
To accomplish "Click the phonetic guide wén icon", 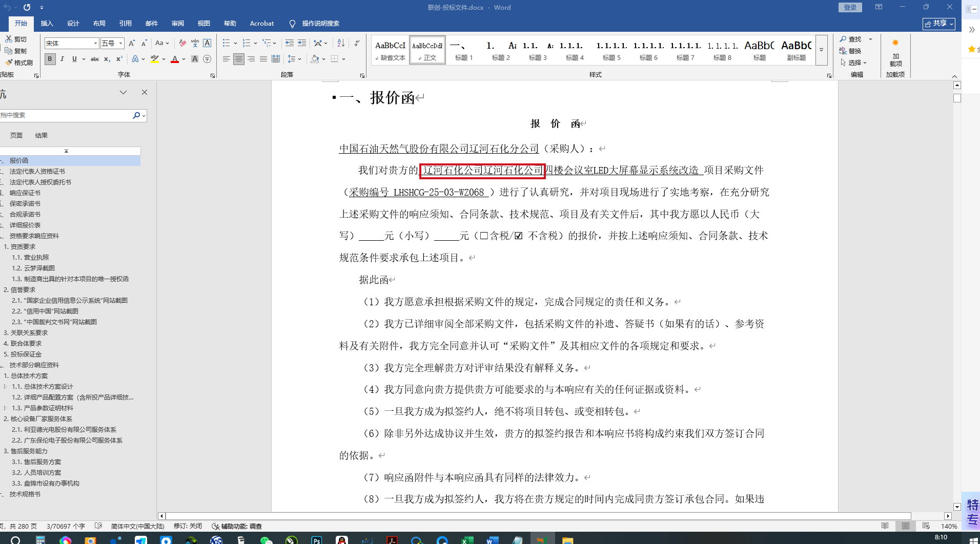I will [x=195, y=44].
